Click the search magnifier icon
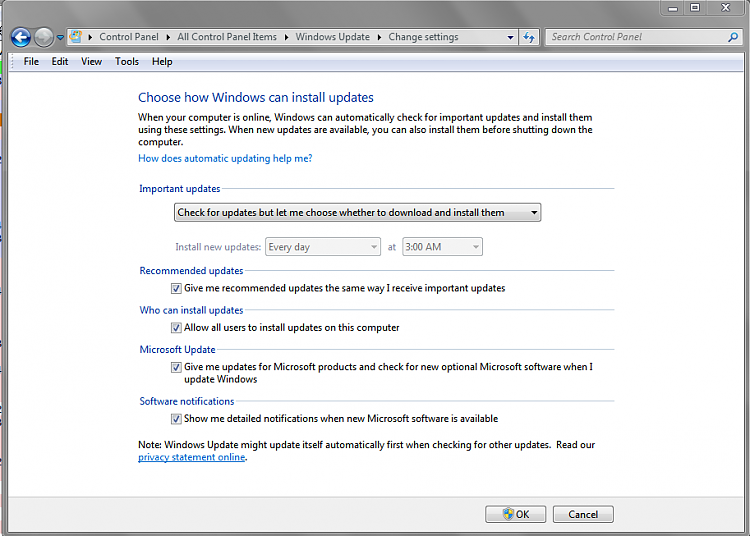750x536 pixels. click(733, 37)
